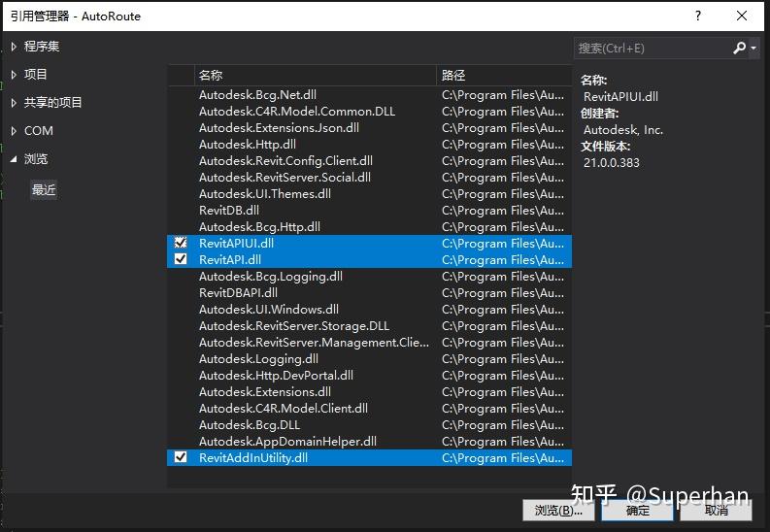The image size is (770, 532).
Task: Sort by the 路径 column header
Action: (504, 75)
